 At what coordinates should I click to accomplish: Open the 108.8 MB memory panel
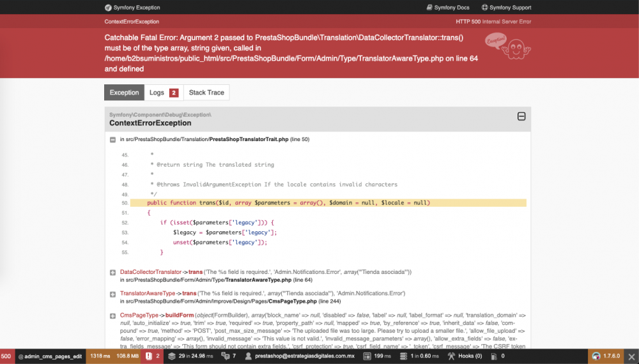coord(128,356)
